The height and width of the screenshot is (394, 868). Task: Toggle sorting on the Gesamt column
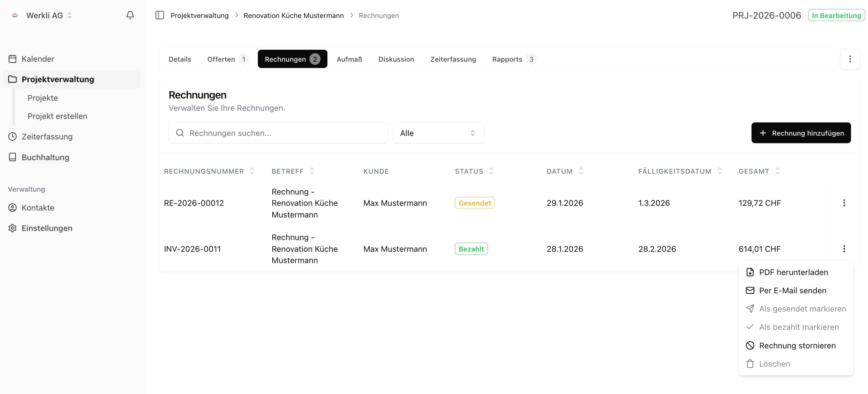coord(778,171)
